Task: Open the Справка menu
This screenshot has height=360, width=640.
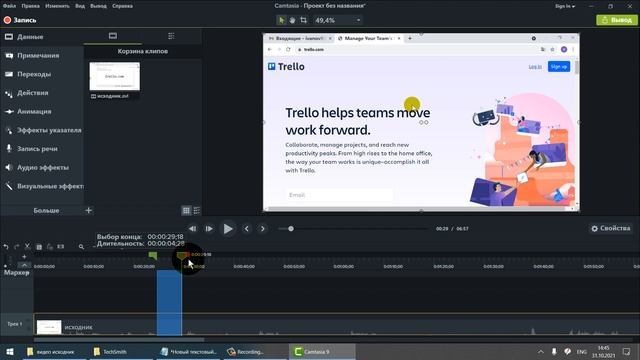Action: click(x=122, y=6)
